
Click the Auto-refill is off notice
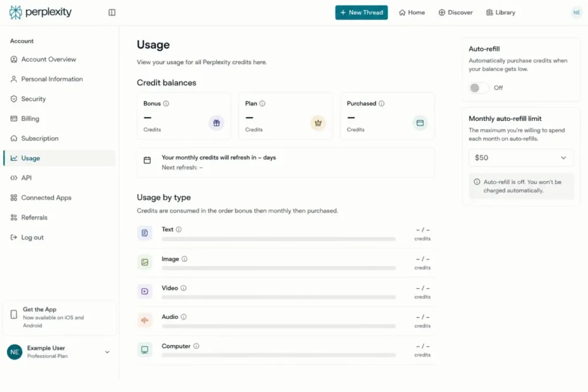pyautogui.click(x=521, y=187)
